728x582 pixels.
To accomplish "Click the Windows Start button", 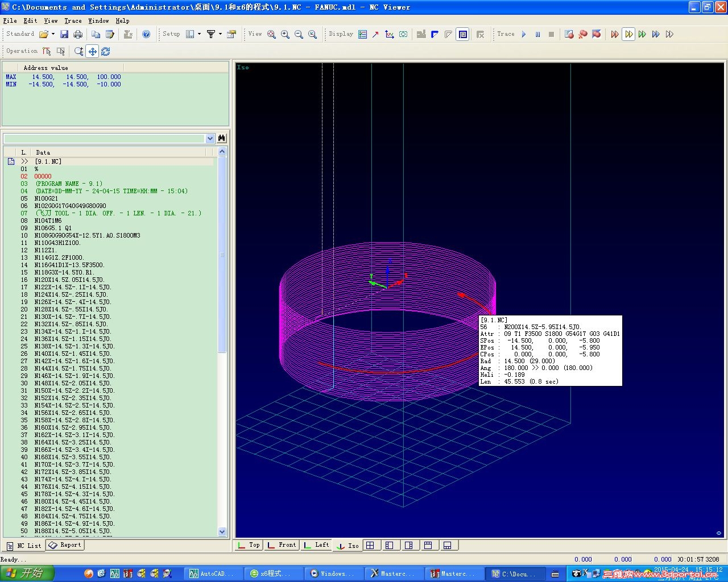I will pyautogui.click(x=27, y=573).
